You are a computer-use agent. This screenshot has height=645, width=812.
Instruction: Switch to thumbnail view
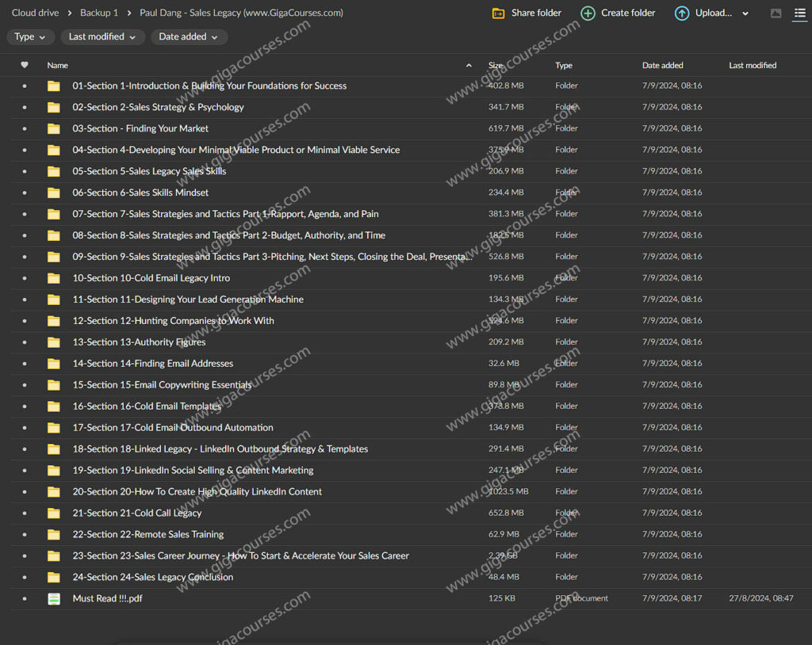click(776, 13)
